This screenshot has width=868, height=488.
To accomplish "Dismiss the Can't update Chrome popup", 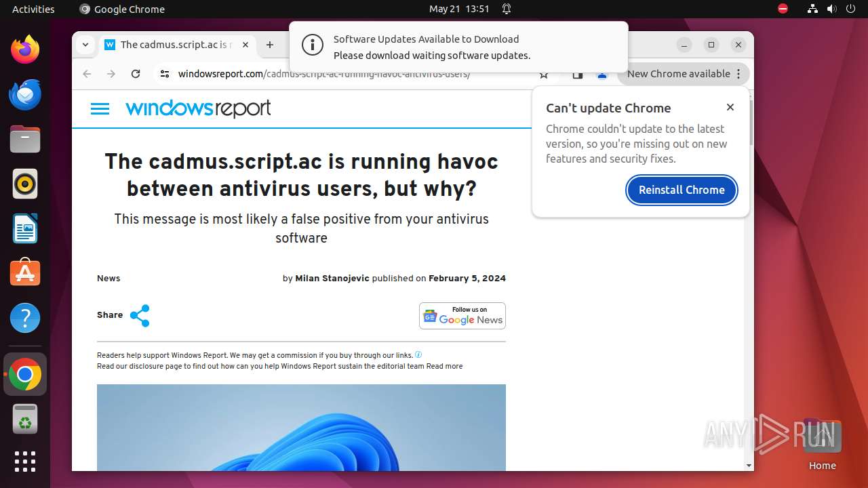I will coord(730,107).
